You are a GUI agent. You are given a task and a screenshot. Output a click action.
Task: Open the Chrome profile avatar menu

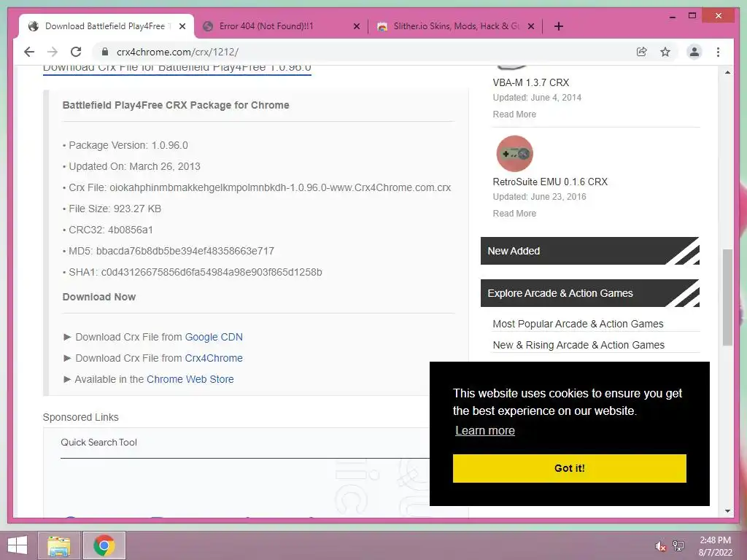[694, 52]
